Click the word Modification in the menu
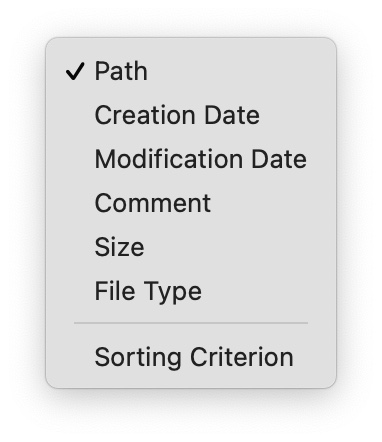382x442 pixels. [169, 159]
